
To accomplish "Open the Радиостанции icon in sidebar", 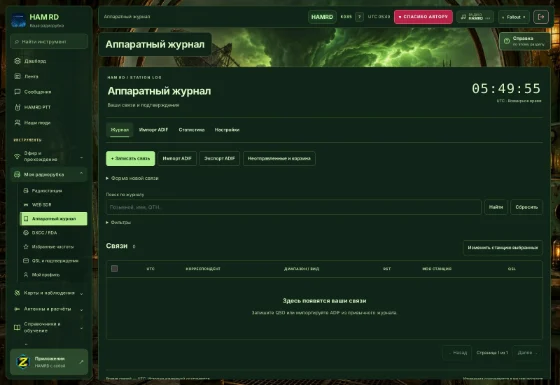I will pyautogui.click(x=26, y=191).
